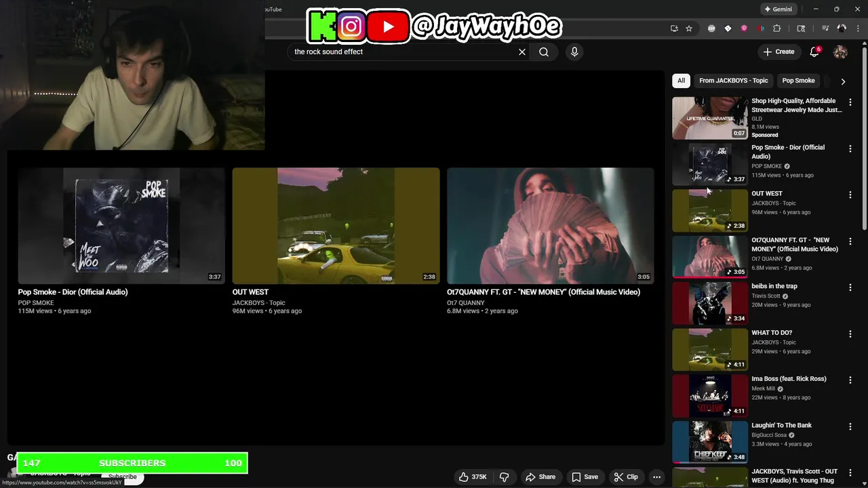The image size is (868, 488).
Task: Click the Meek Mill channel name
Action: [763, 389]
